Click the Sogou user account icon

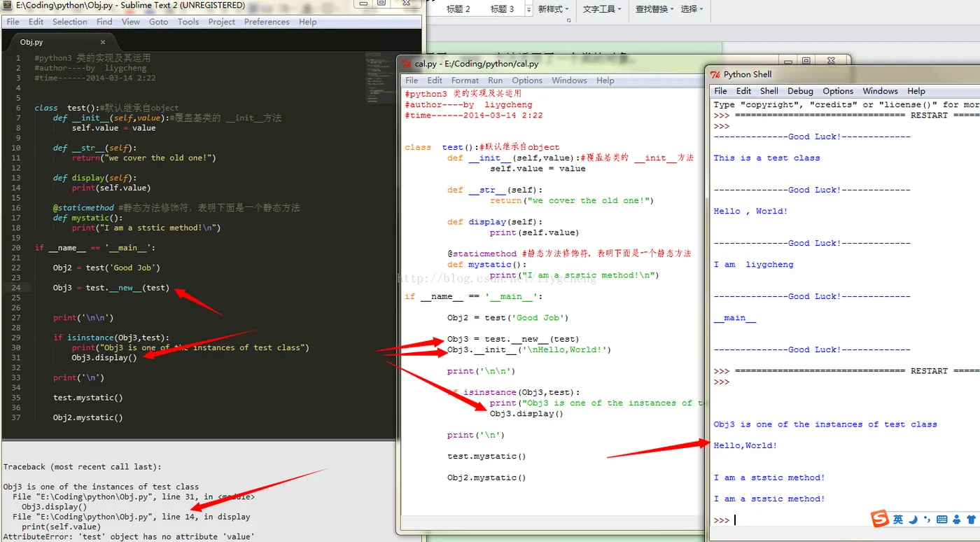pyautogui.click(x=956, y=520)
